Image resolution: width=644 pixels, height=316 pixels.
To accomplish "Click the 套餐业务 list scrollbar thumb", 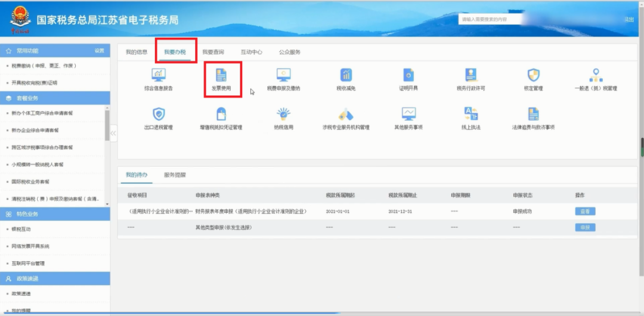I will tap(107, 125).
